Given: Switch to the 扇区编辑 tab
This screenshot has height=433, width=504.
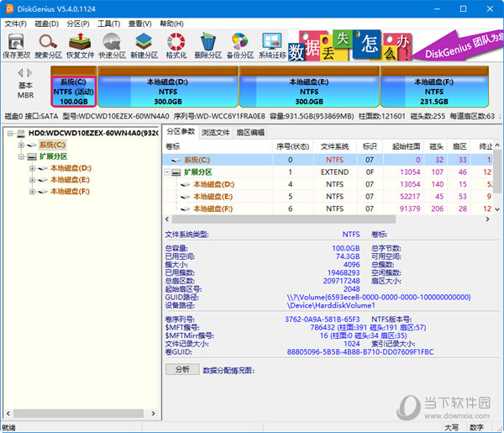Looking at the screenshot, I should tap(249, 132).
